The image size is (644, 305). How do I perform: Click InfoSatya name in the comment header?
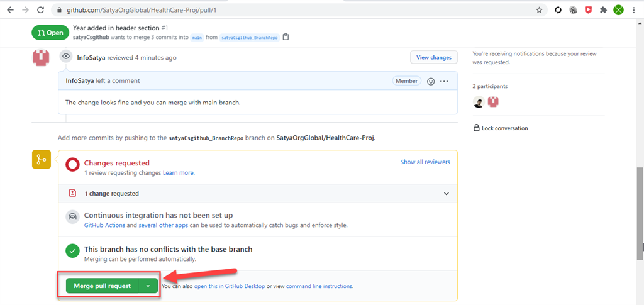coord(80,81)
